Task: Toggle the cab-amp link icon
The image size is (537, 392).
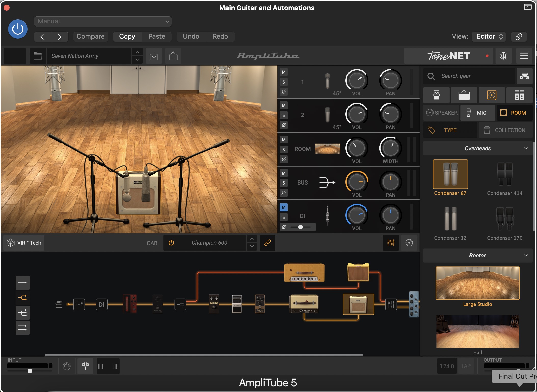Action: click(x=267, y=243)
